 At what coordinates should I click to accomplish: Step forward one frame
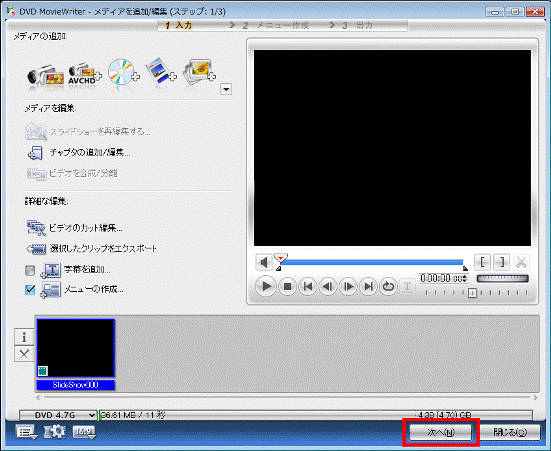tap(348, 286)
